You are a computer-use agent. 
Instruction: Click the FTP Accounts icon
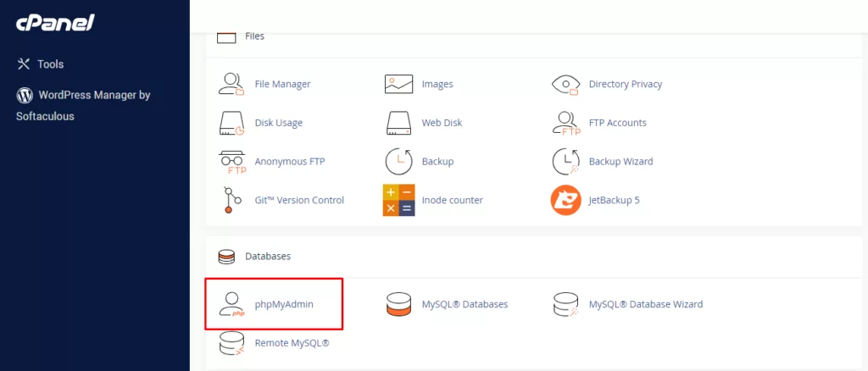point(565,124)
